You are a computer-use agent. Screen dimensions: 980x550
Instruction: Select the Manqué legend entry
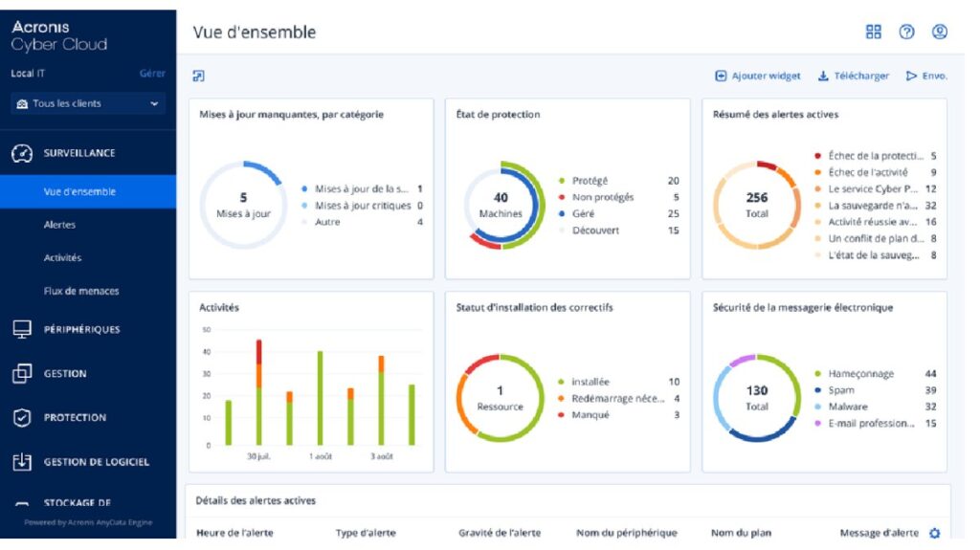(618, 415)
